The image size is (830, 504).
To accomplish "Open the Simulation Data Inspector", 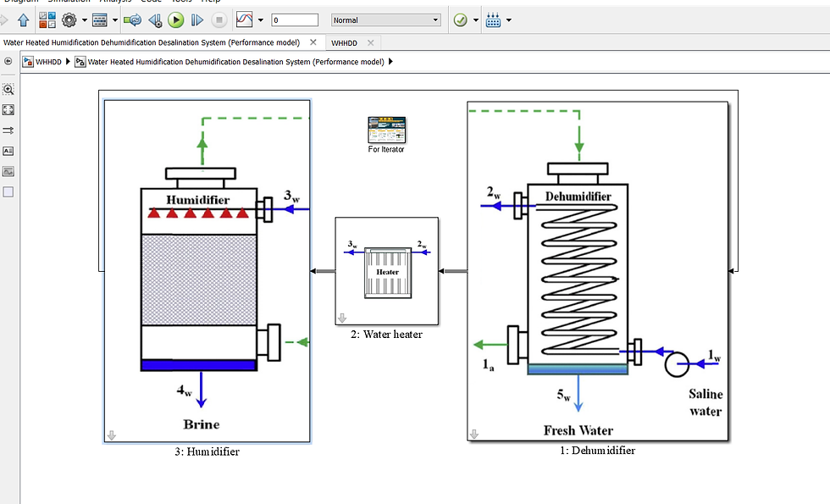I will 244,19.
